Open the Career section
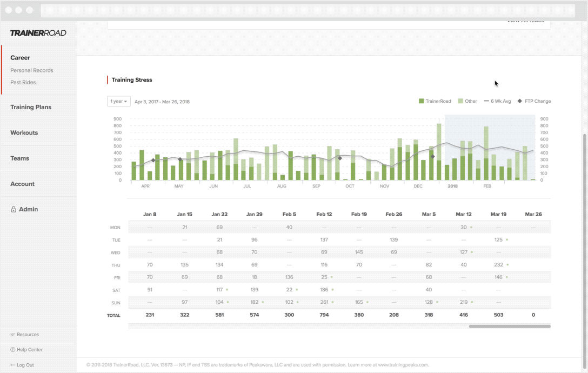 tap(20, 58)
